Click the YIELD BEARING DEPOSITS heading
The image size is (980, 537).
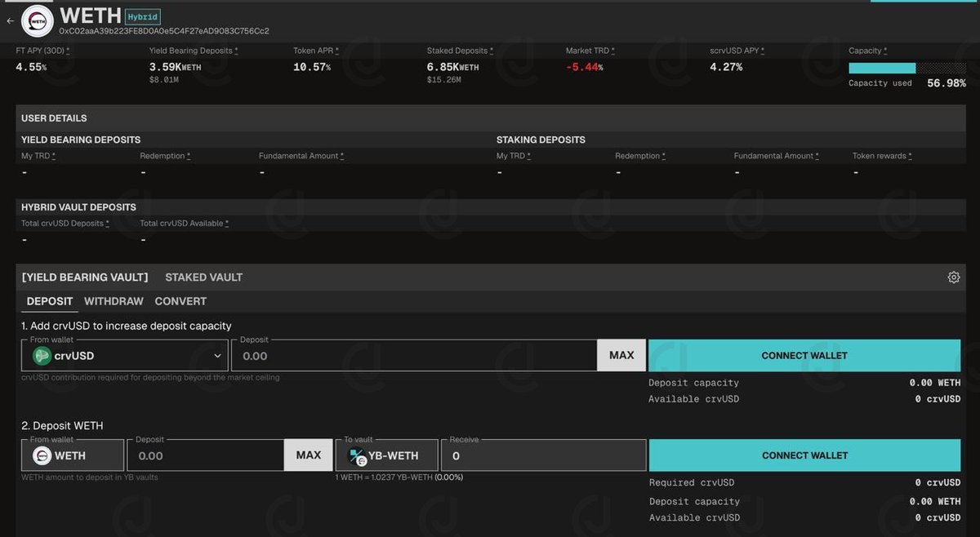tap(81, 140)
